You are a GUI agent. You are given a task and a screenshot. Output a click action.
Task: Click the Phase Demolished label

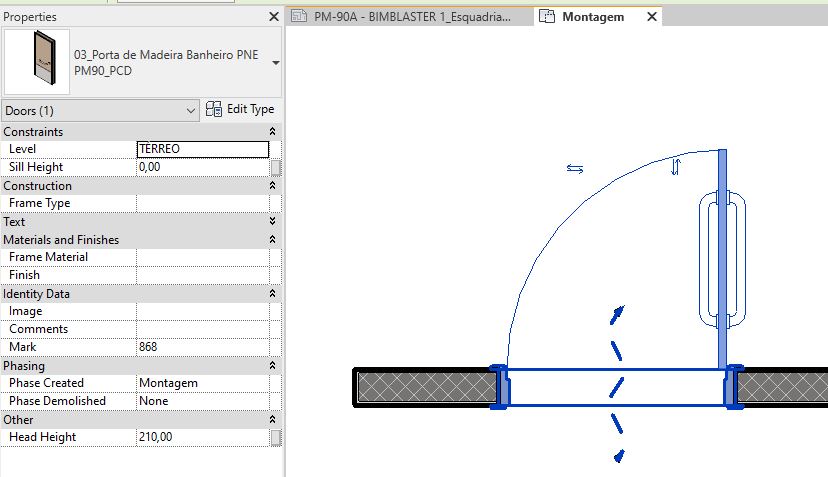57,401
